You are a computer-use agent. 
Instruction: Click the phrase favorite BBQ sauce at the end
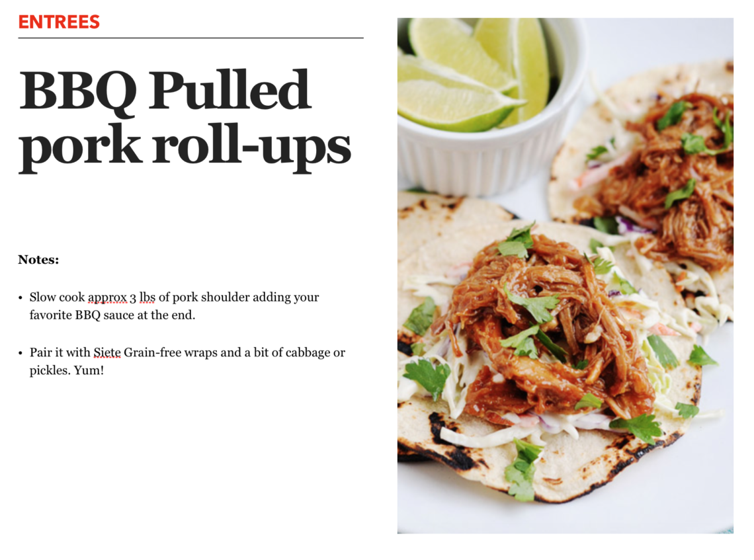[x=112, y=315]
